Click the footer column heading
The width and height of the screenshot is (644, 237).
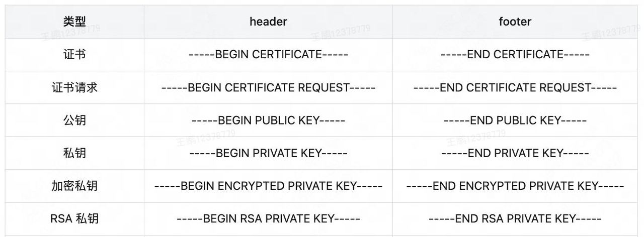click(515, 22)
